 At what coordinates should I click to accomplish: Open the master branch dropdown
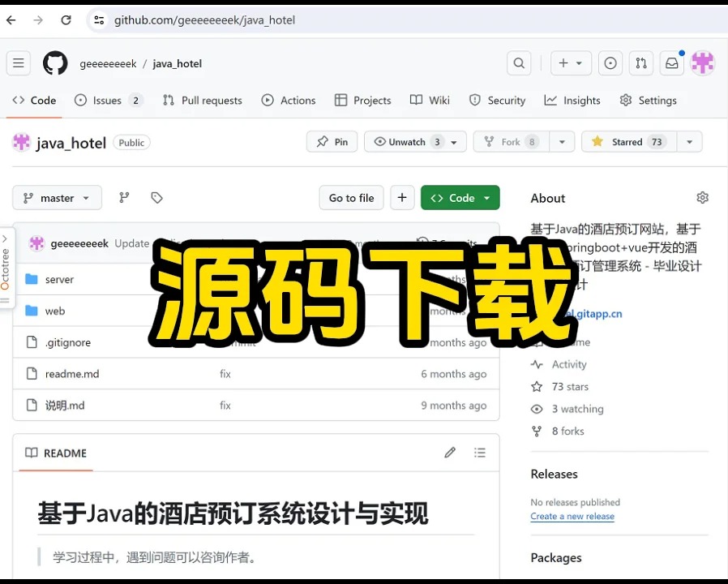(57, 198)
